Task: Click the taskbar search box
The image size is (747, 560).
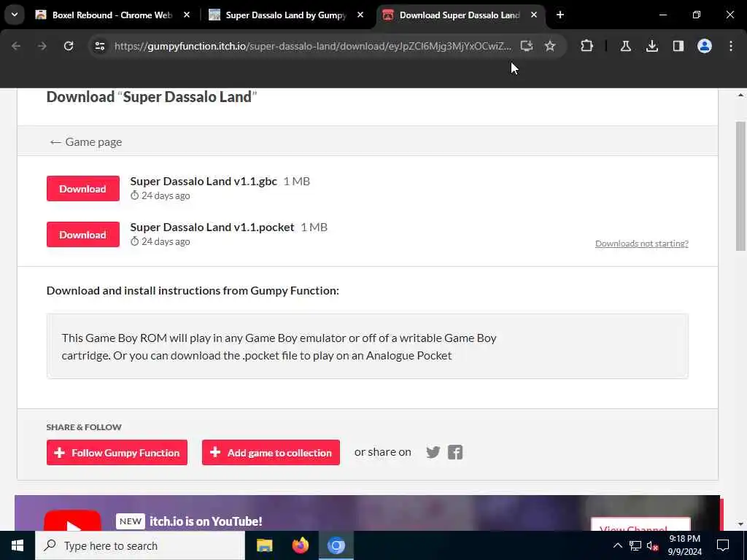Action: click(x=139, y=545)
